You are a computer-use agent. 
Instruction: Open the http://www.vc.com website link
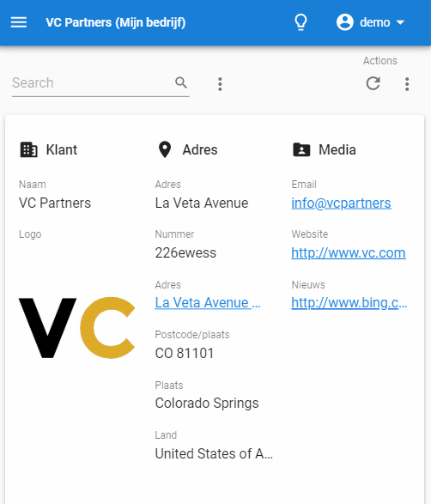[x=349, y=253]
